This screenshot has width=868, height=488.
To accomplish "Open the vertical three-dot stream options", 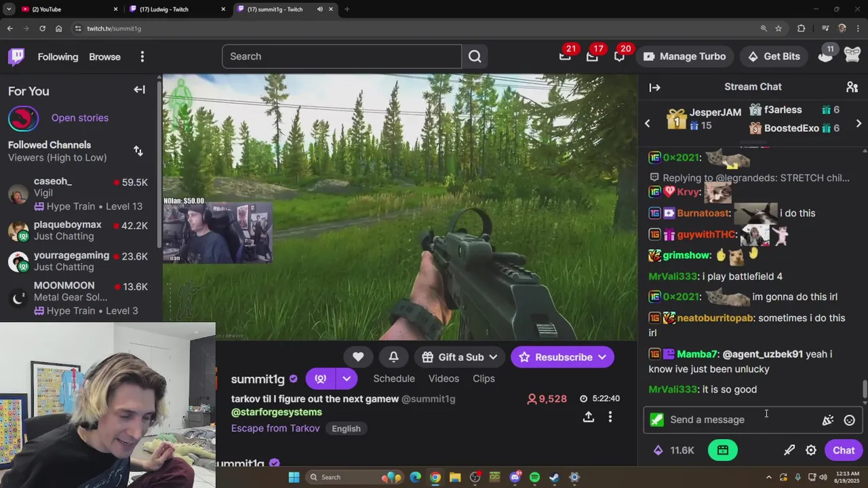I will (x=610, y=417).
